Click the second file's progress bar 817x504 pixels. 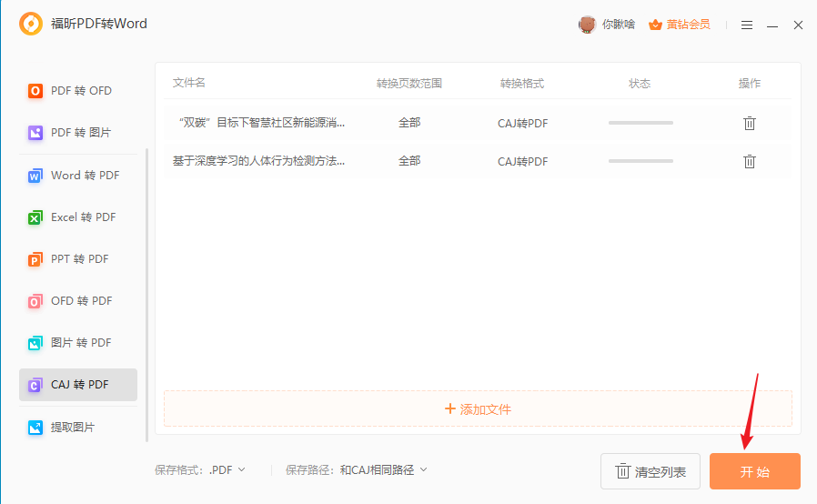[640, 161]
